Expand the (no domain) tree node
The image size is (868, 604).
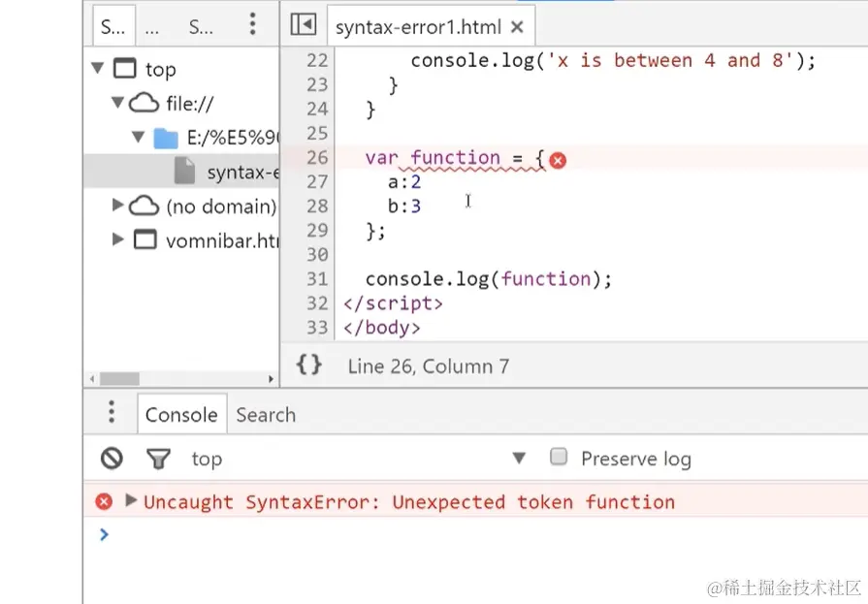pos(117,205)
